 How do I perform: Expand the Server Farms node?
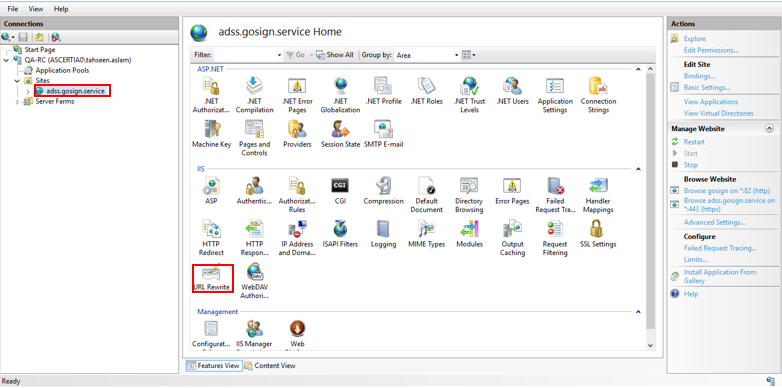(x=17, y=102)
